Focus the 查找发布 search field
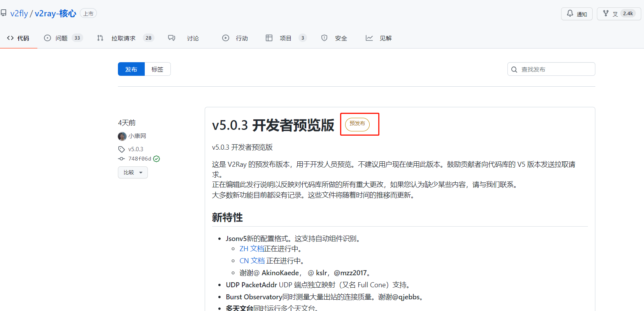This screenshot has width=644, height=311. 551,69
